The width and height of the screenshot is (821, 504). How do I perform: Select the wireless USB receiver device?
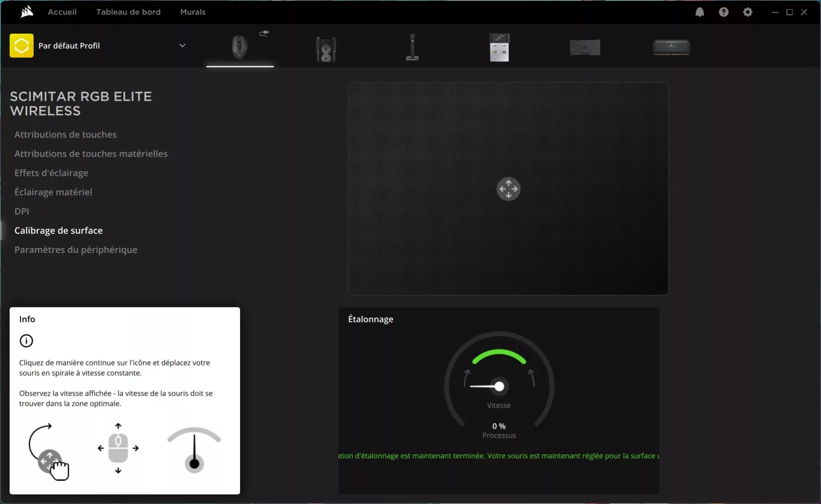[499, 47]
